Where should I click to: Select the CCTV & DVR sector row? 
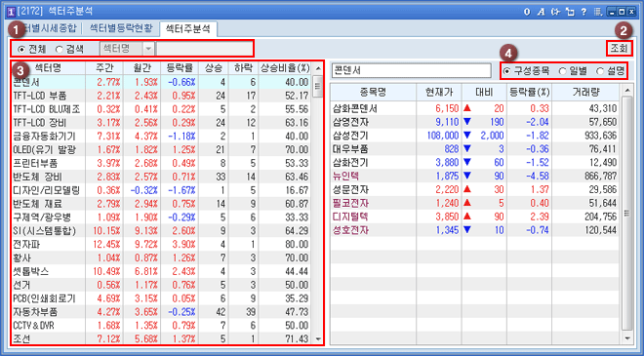tap(161, 326)
